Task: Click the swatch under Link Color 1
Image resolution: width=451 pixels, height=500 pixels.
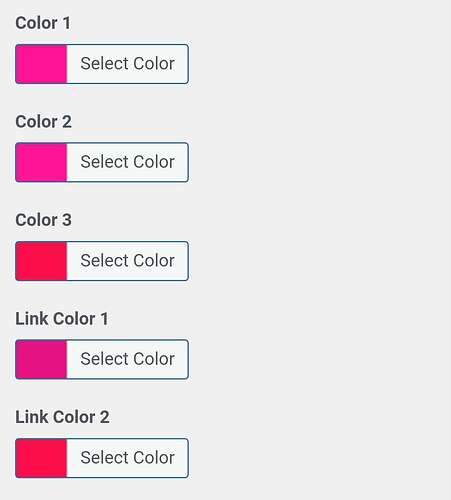Action: 41,359
